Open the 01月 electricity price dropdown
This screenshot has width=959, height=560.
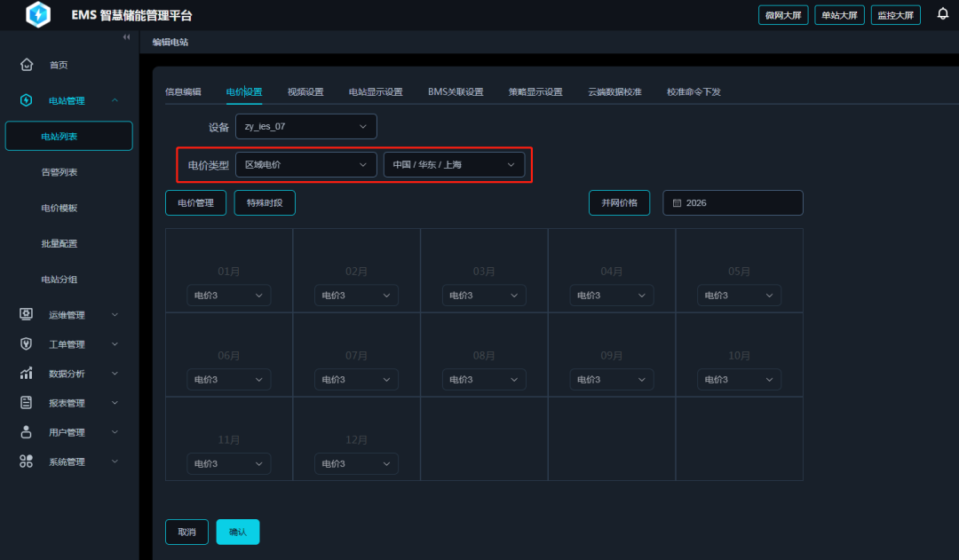228,296
